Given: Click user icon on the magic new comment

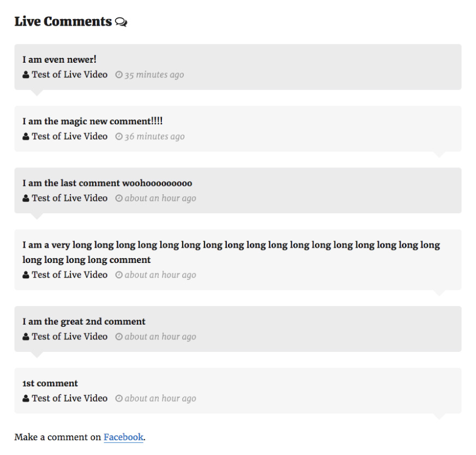Looking at the screenshot, I should [26, 136].
